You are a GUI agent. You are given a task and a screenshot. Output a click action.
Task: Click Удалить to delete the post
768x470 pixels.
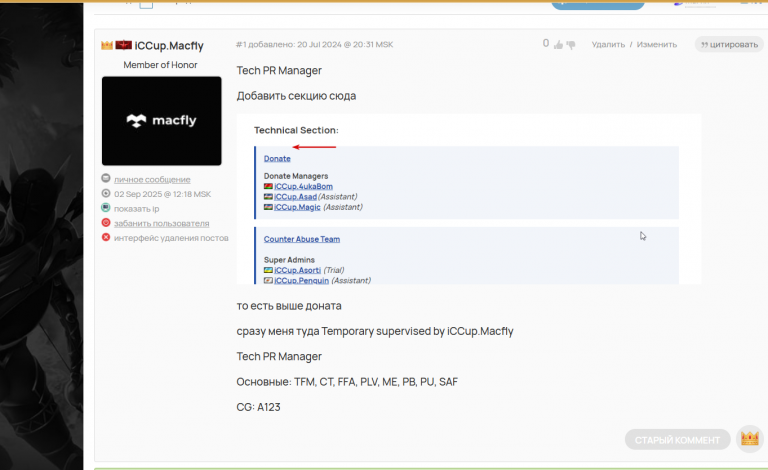click(608, 45)
